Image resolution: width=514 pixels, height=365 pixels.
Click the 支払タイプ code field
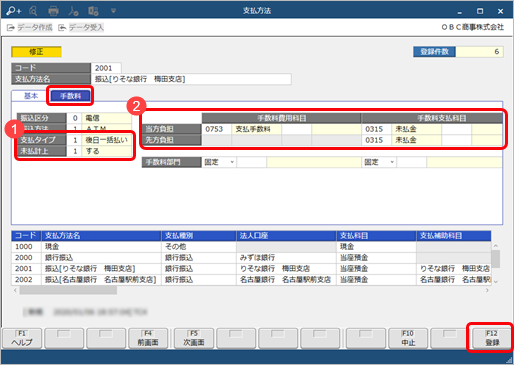tap(74, 140)
